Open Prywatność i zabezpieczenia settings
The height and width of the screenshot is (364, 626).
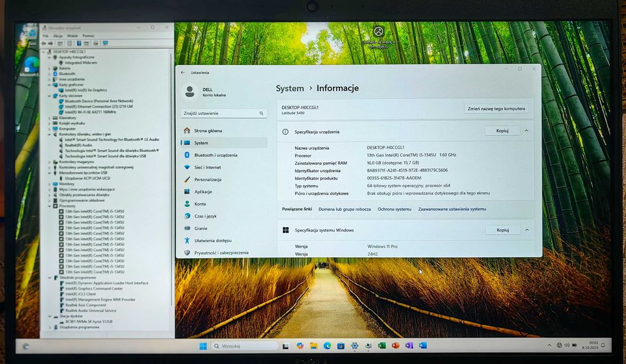point(223,253)
